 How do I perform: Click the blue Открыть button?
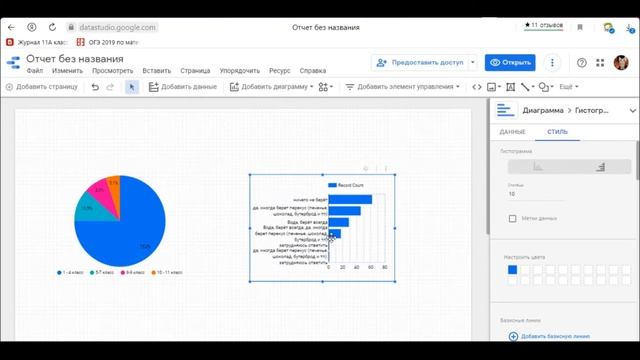(x=510, y=62)
